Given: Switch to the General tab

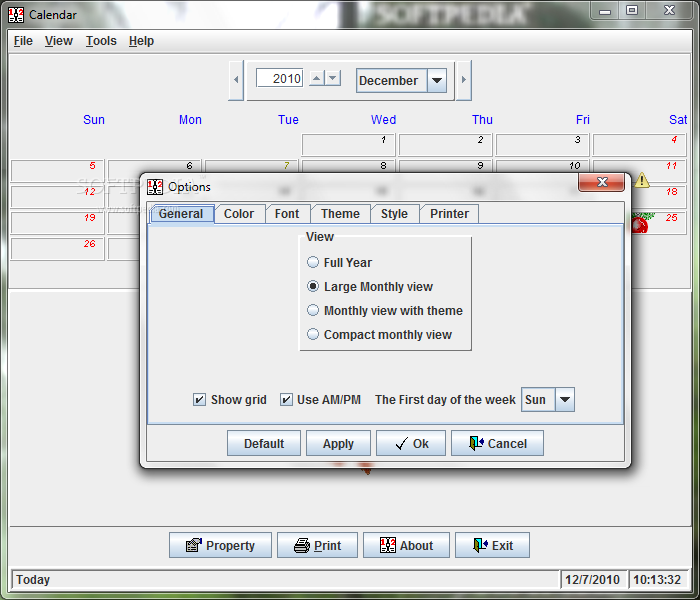Looking at the screenshot, I should 181,214.
